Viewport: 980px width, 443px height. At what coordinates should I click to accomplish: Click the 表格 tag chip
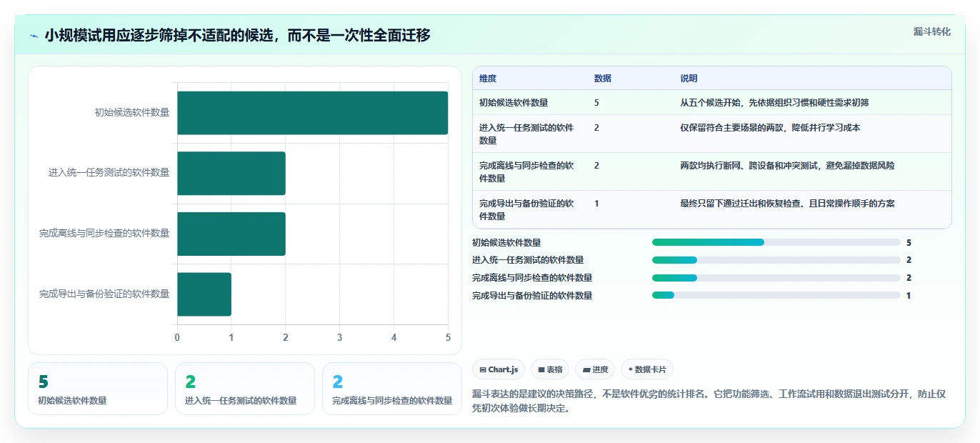550,369
